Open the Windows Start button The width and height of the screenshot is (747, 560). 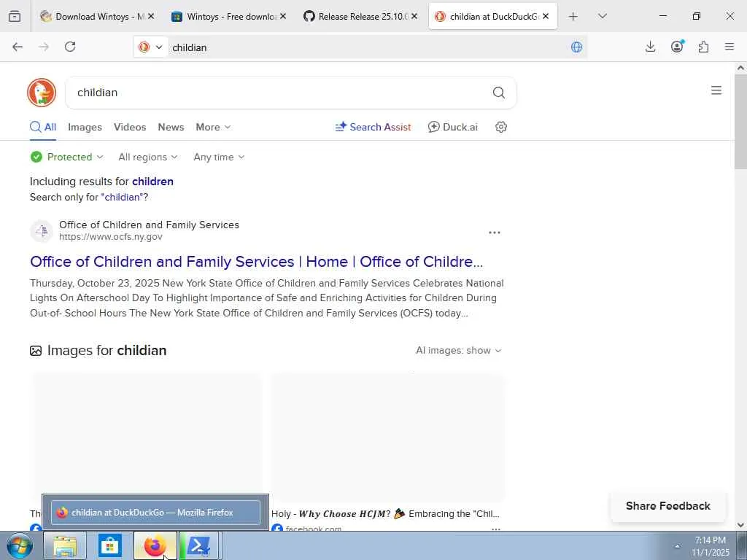20,545
